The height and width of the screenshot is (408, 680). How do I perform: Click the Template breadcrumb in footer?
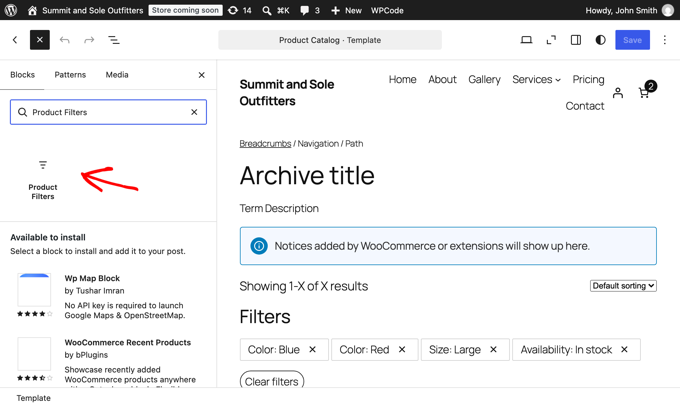pos(33,398)
